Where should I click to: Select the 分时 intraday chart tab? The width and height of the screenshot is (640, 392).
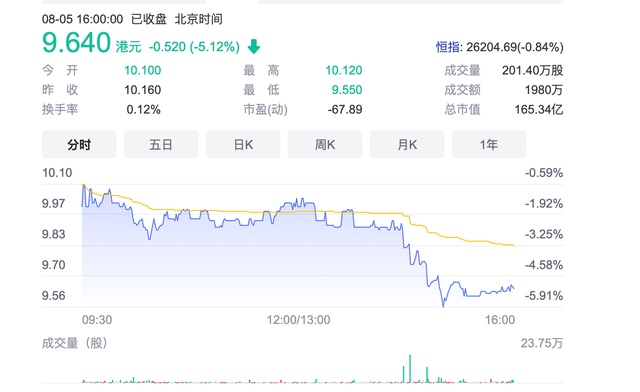tap(79, 145)
